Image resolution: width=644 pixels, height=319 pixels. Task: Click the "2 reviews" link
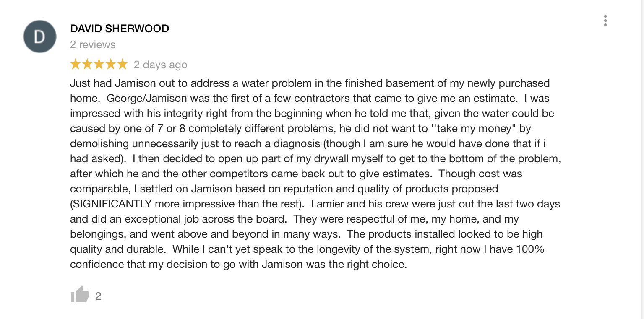pos(93,44)
